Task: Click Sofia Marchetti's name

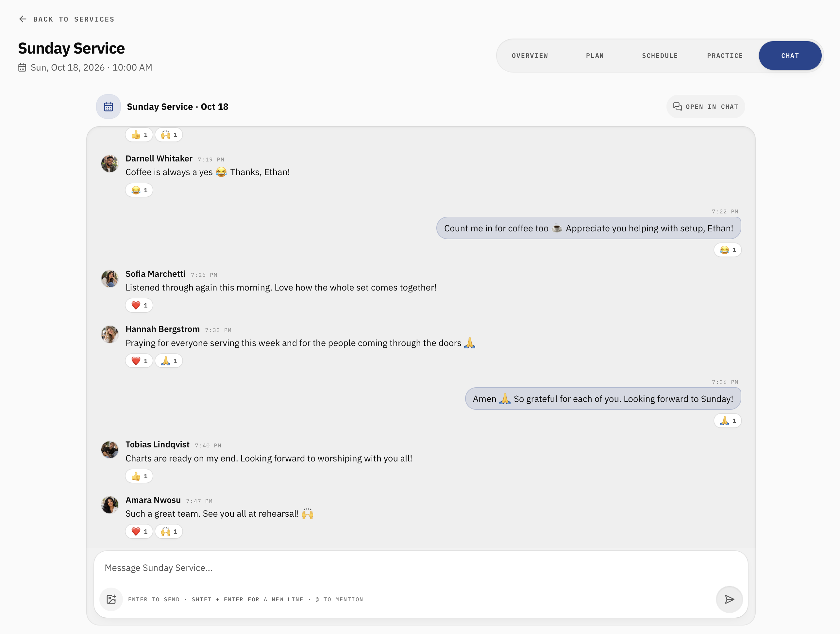Action: [155, 274]
